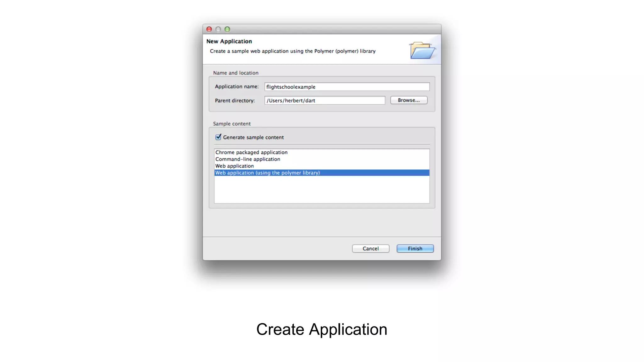Click the Cancel button

[370, 249]
